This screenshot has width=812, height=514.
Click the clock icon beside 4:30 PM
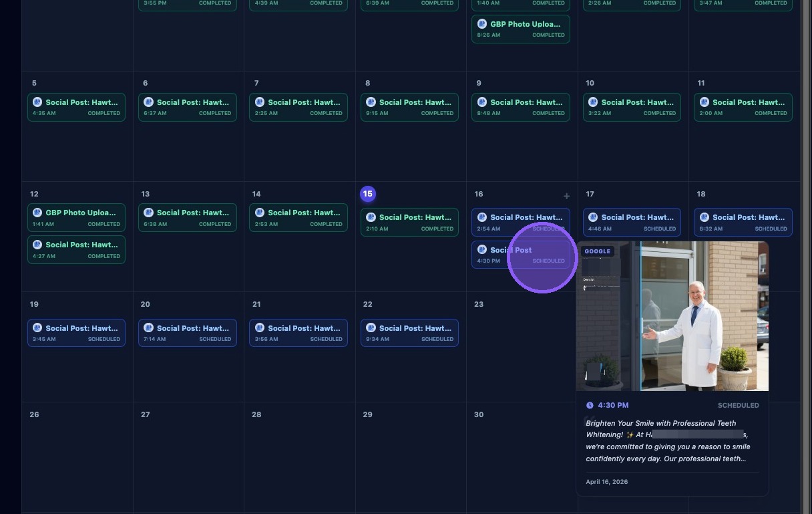[590, 405]
